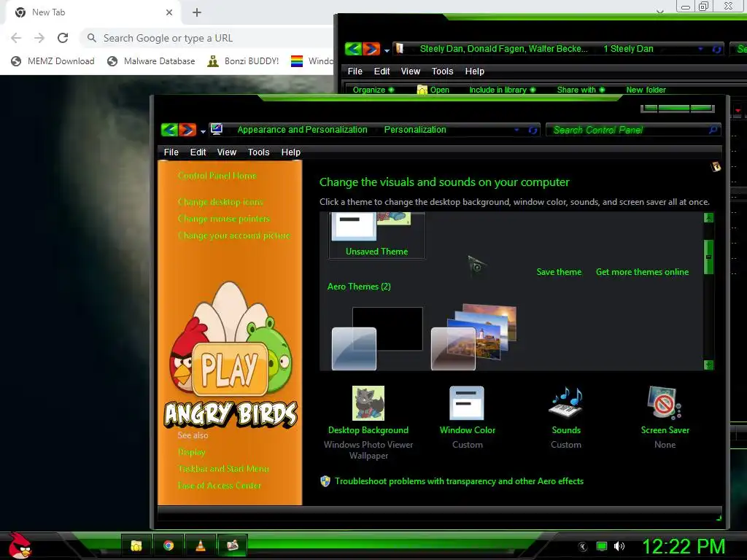The height and width of the screenshot is (560, 747).
Task: Select the Aero theme with landscape photos
Action: point(473,337)
